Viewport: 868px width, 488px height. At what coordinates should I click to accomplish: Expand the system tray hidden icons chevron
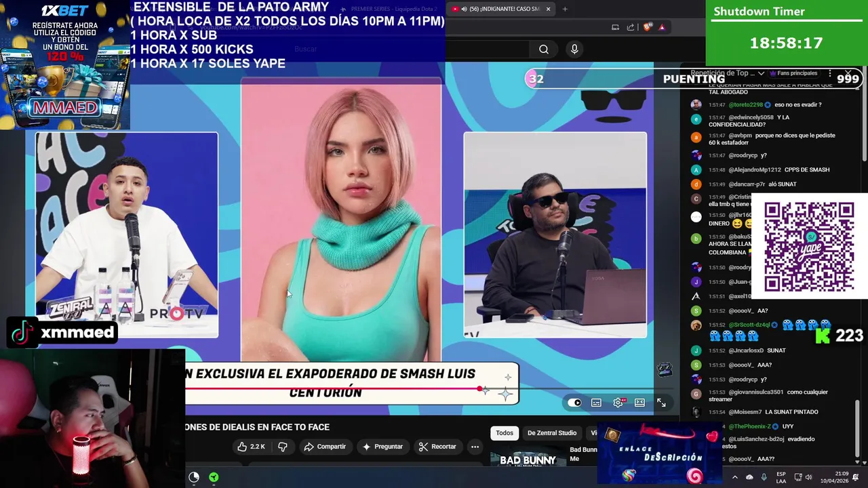click(x=735, y=477)
